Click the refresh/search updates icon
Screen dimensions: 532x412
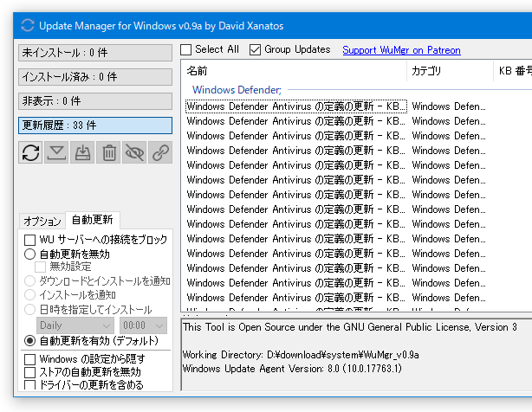30,152
